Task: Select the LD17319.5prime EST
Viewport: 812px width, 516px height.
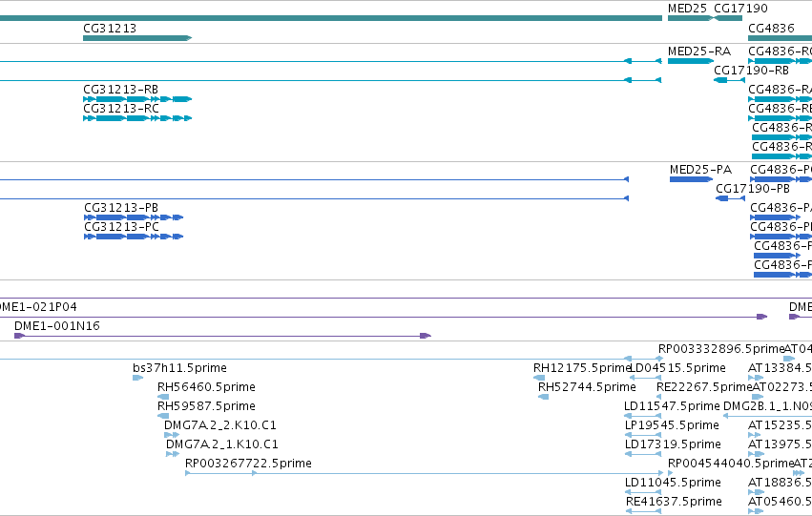Action: point(673,444)
